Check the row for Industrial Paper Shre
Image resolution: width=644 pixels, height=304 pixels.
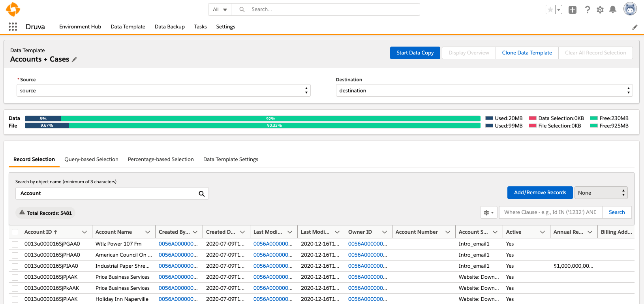point(15,266)
